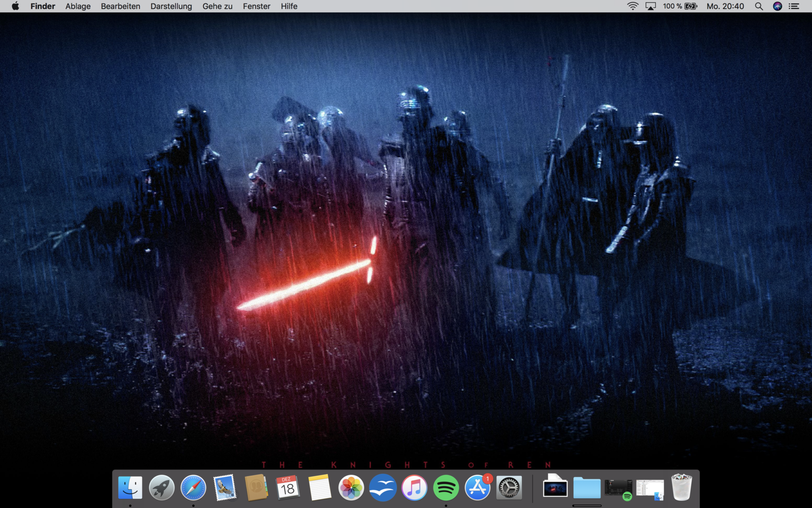The width and height of the screenshot is (812, 508).
Task: Open the blue folder stack in Dock
Action: click(587, 488)
